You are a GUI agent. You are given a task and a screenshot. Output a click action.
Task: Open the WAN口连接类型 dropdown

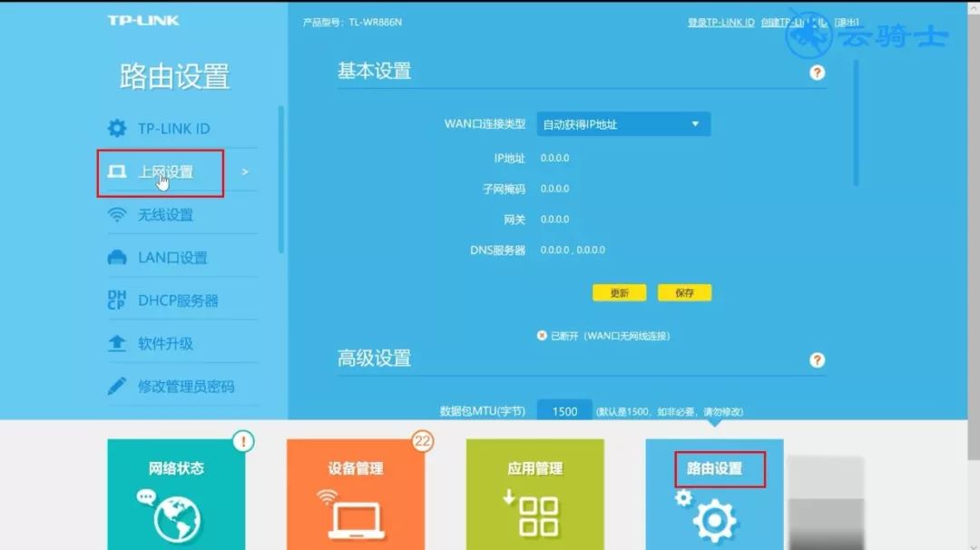click(623, 124)
